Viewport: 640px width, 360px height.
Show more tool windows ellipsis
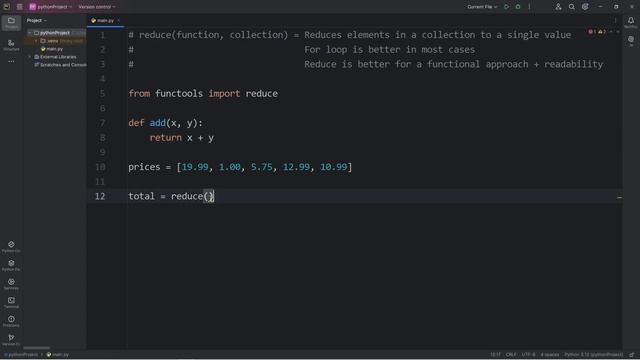click(11, 62)
